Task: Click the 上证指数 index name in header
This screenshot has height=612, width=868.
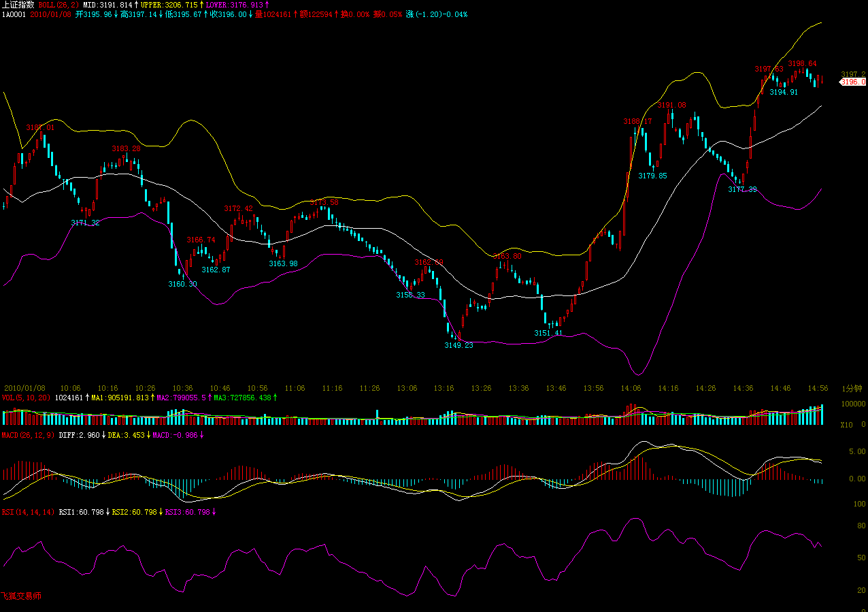Action: pyautogui.click(x=18, y=5)
